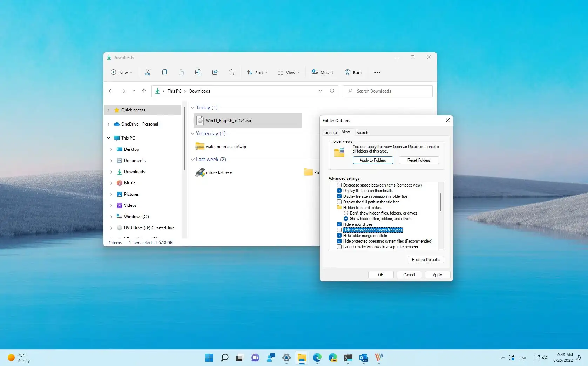This screenshot has width=588, height=366.
Task: Mount the Win11 ISO using the Mount icon
Action: click(x=322, y=72)
